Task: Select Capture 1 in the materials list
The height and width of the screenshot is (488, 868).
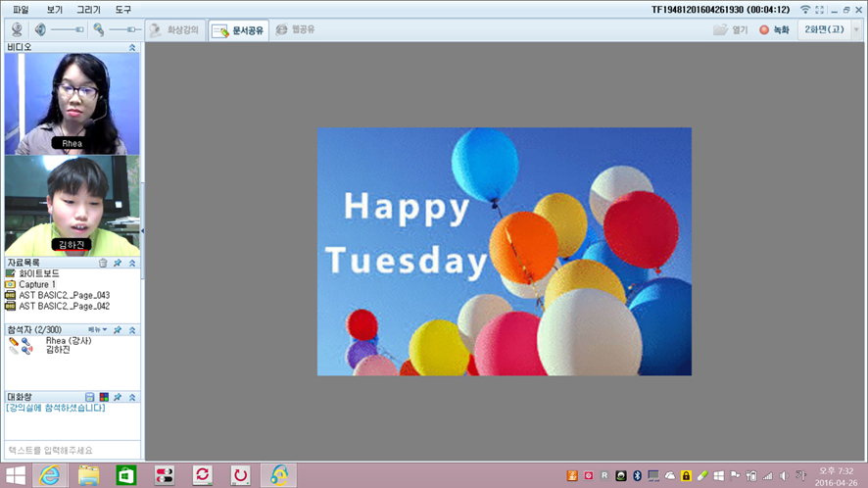Action: 37,284
